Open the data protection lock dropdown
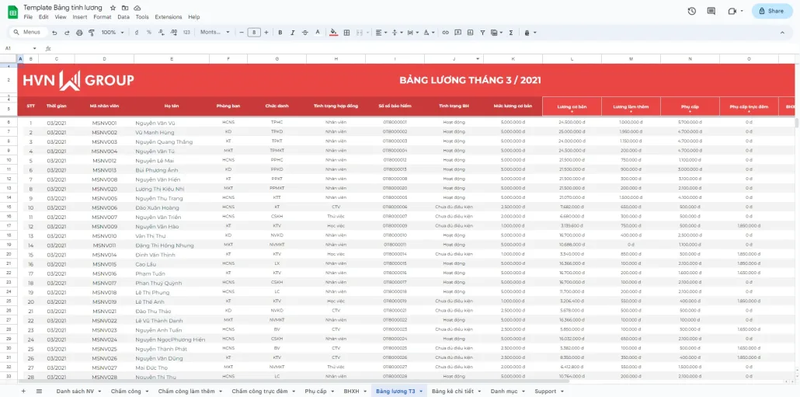800x397 pixels. [x=530, y=33]
